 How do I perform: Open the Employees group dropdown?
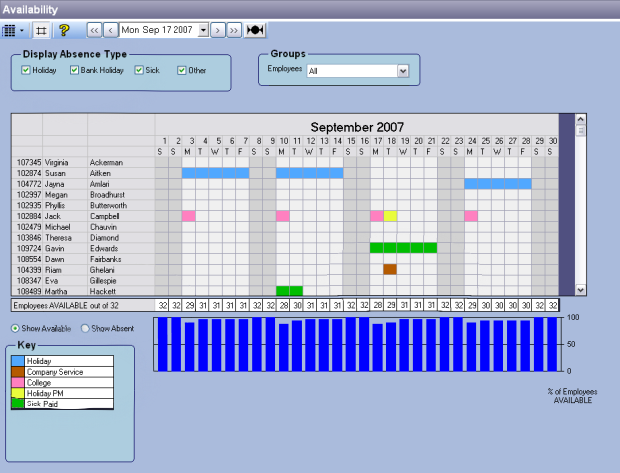403,71
